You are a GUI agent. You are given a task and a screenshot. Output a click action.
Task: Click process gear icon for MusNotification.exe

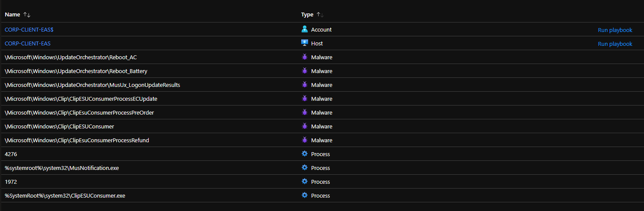305,168
